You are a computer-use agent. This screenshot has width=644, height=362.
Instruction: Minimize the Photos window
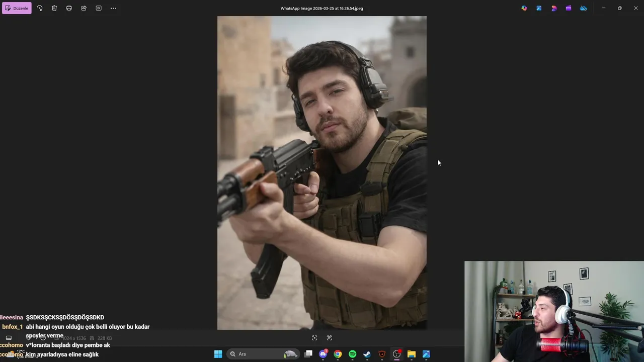[604, 8]
